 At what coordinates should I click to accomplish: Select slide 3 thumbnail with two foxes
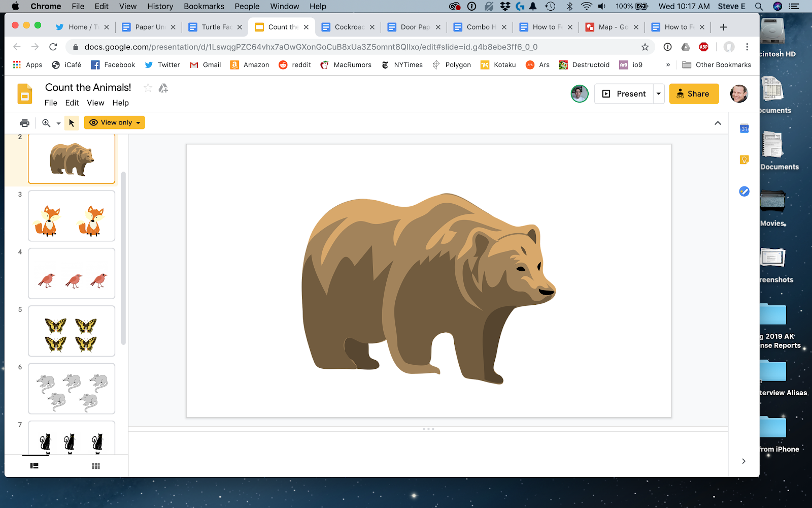click(72, 216)
